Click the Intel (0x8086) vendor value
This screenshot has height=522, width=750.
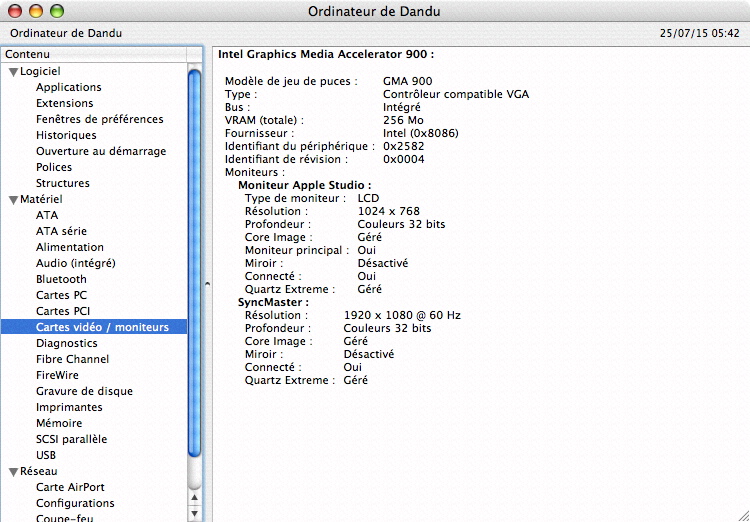[x=421, y=133]
